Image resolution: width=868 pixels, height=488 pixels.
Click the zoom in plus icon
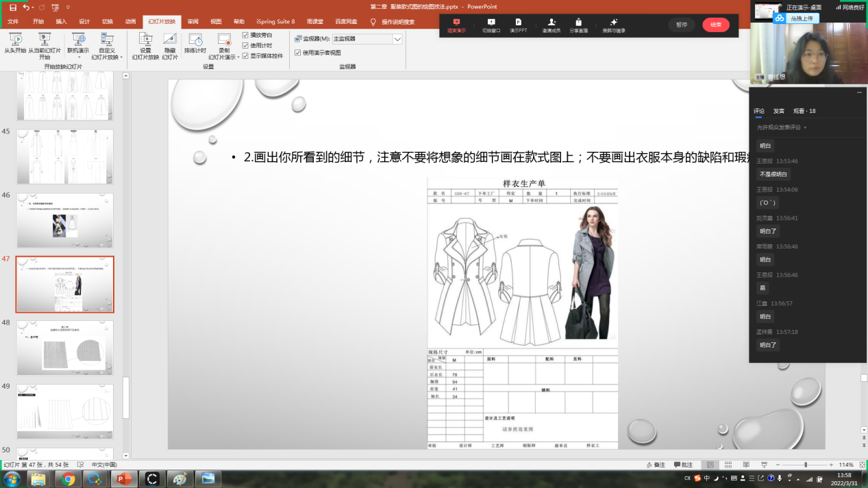pyautogui.click(x=831, y=465)
